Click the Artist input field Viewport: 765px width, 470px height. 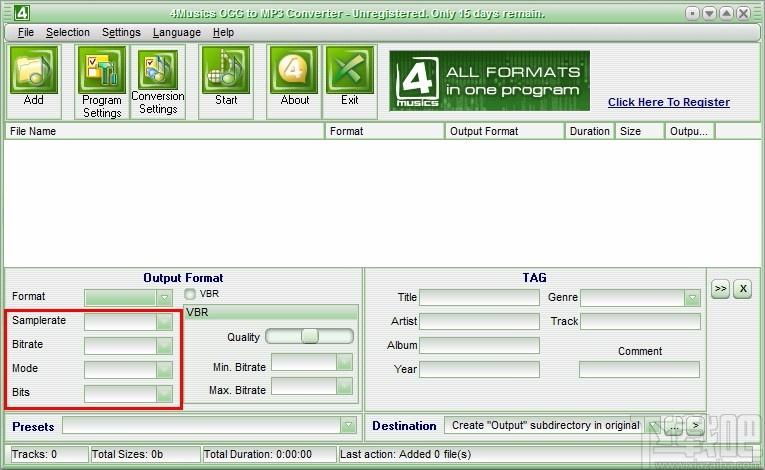coord(479,321)
